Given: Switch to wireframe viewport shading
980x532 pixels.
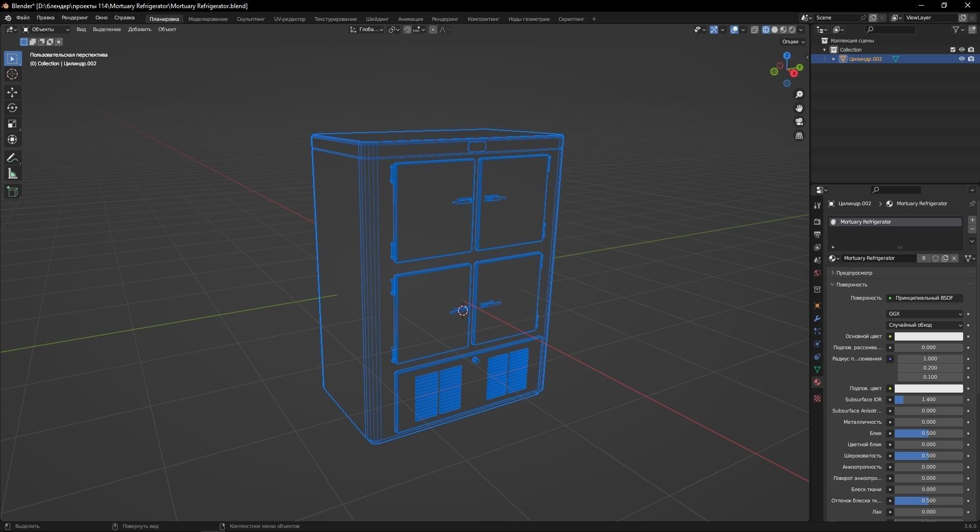Looking at the screenshot, I should pyautogui.click(x=766, y=30).
